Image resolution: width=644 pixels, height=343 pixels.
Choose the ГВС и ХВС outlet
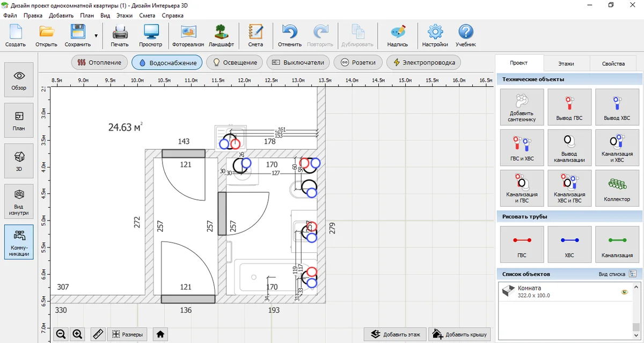pyautogui.click(x=522, y=148)
